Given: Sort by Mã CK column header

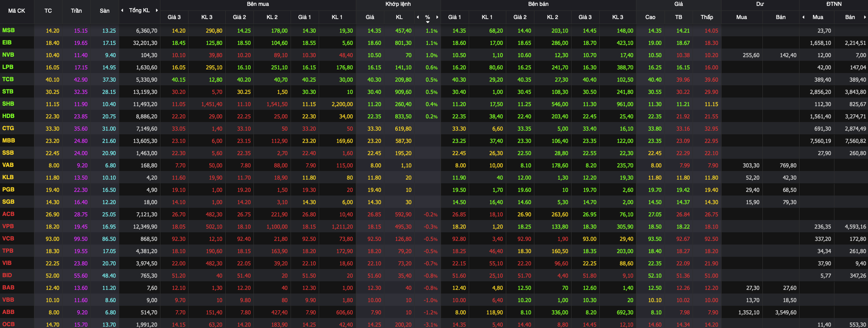Looking at the screenshot, I should [x=17, y=11].
